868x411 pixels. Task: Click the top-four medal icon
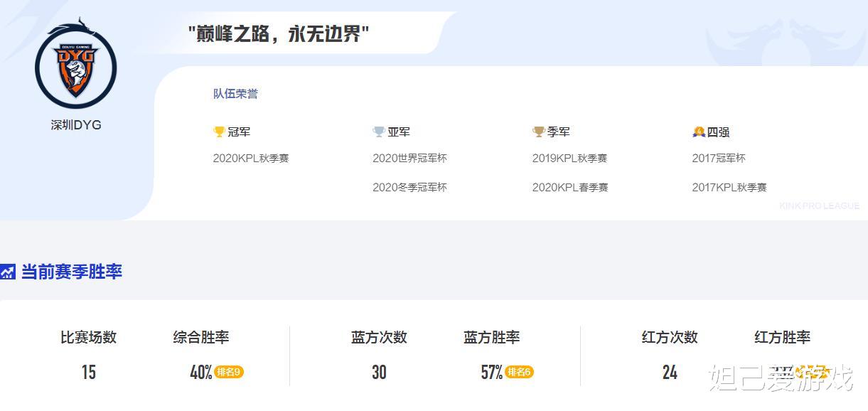click(699, 132)
